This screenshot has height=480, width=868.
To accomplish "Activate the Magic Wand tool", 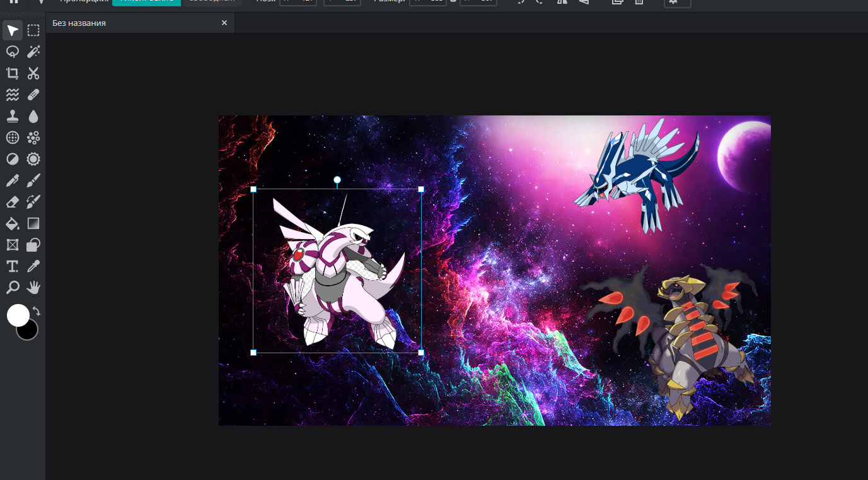I will click(x=33, y=52).
